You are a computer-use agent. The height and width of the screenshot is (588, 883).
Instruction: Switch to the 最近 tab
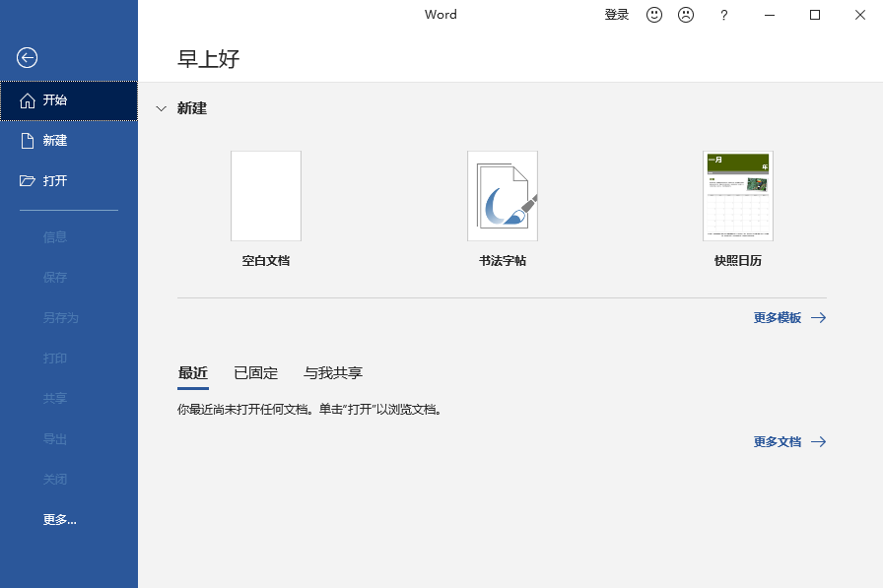click(x=193, y=373)
